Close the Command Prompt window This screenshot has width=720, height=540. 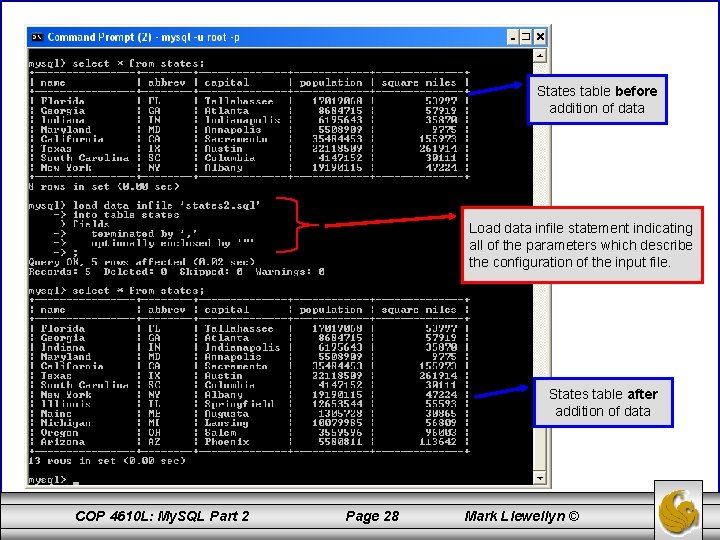coord(540,37)
